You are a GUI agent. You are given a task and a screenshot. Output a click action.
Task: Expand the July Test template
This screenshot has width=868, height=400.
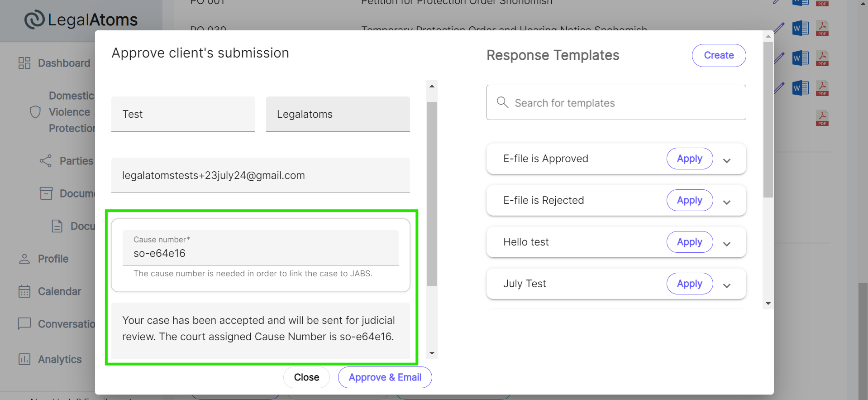[727, 286]
